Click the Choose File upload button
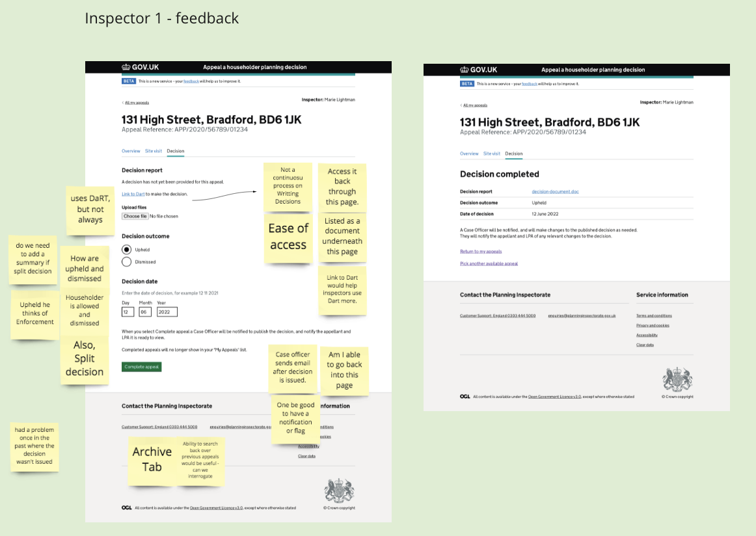The width and height of the screenshot is (756, 536). 135,216
